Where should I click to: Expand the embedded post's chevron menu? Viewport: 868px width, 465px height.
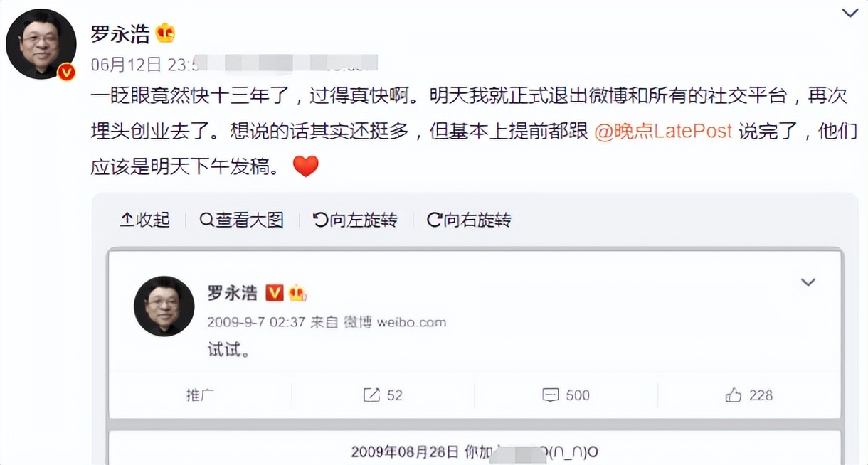808,282
